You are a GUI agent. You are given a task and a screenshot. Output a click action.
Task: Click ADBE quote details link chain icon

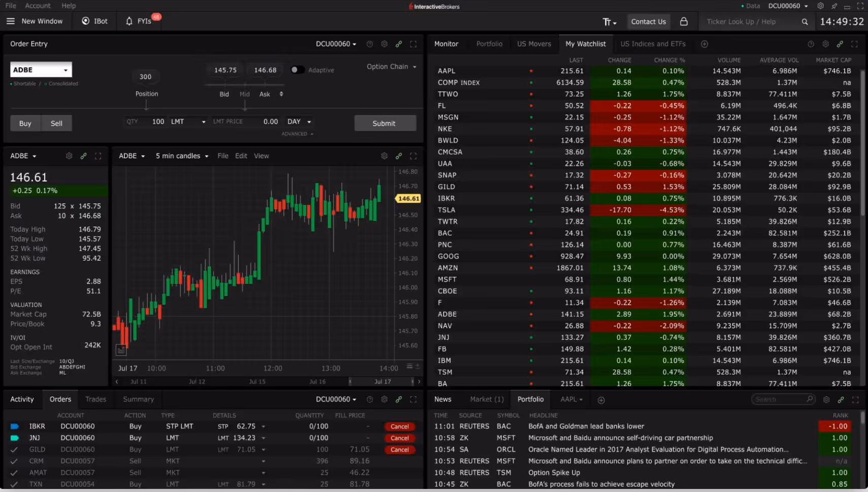point(83,156)
